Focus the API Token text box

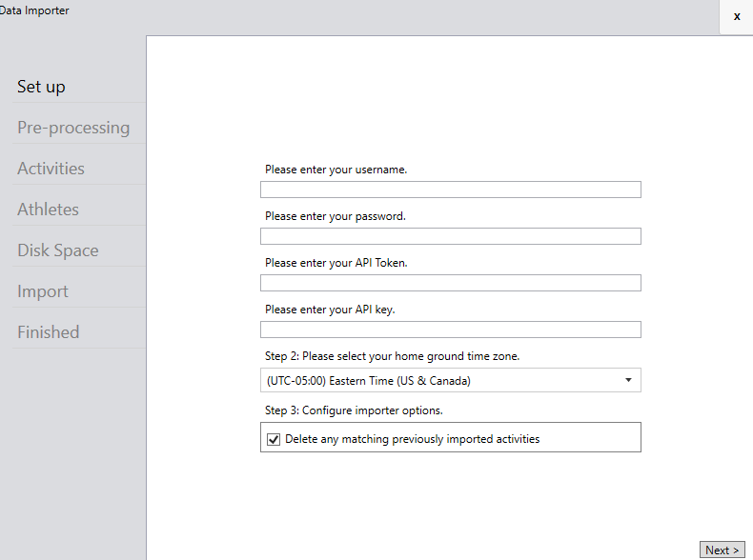pos(451,283)
